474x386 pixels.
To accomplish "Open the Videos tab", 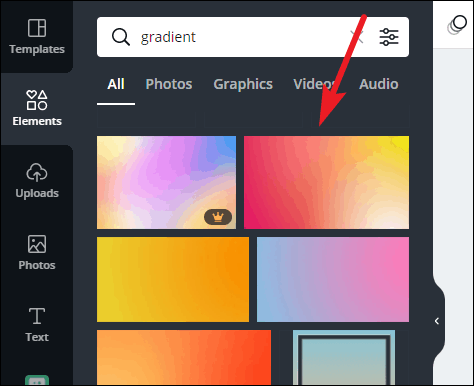I will 315,84.
